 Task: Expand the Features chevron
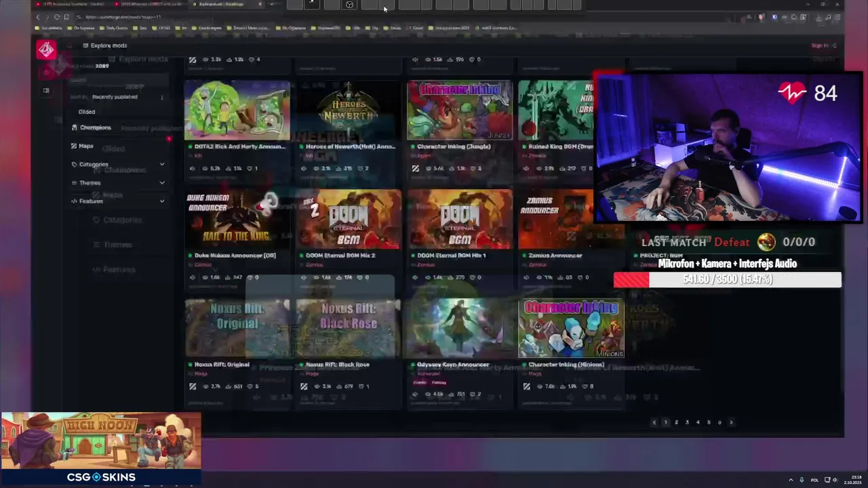point(162,201)
